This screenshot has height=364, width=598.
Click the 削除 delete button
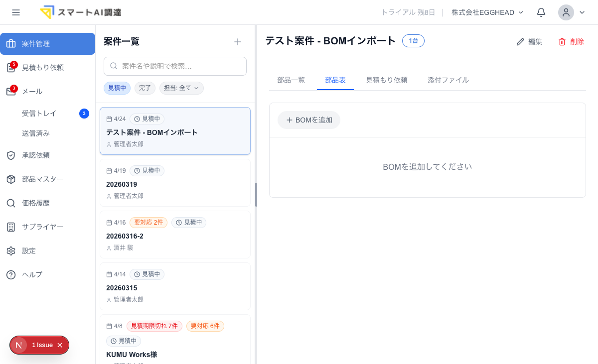pyautogui.click(x=571, y=42)
